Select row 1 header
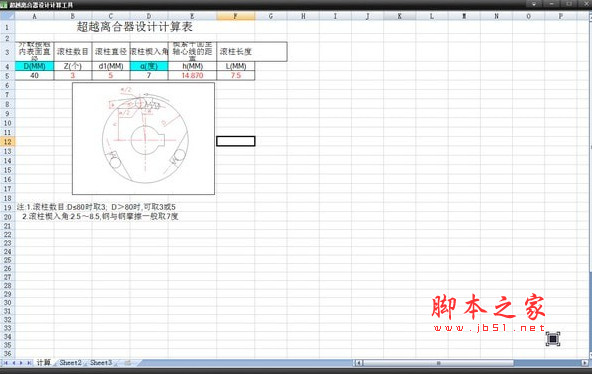592x374 pixels. (x=7, y=27)
